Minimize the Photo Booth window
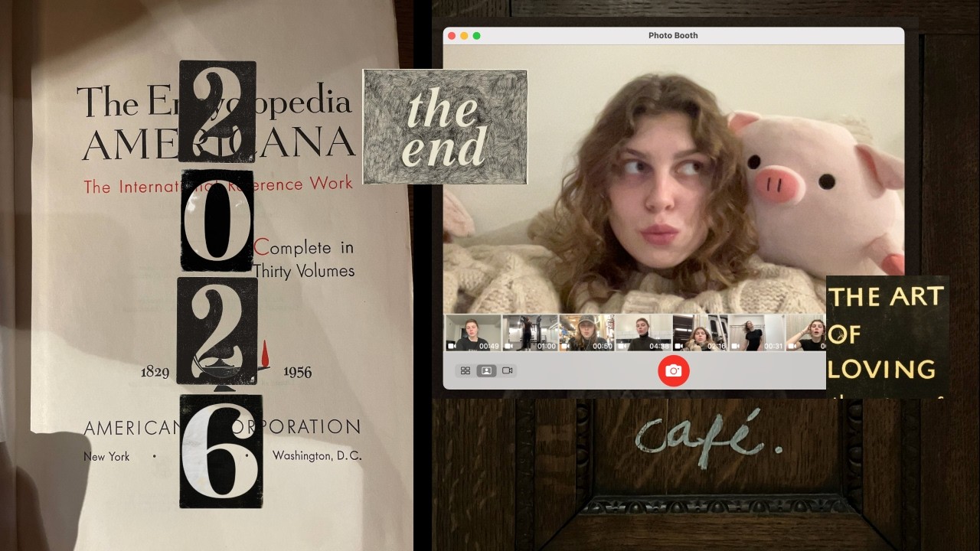The height and width of the screenshot is (551, 980). point(464,36)
